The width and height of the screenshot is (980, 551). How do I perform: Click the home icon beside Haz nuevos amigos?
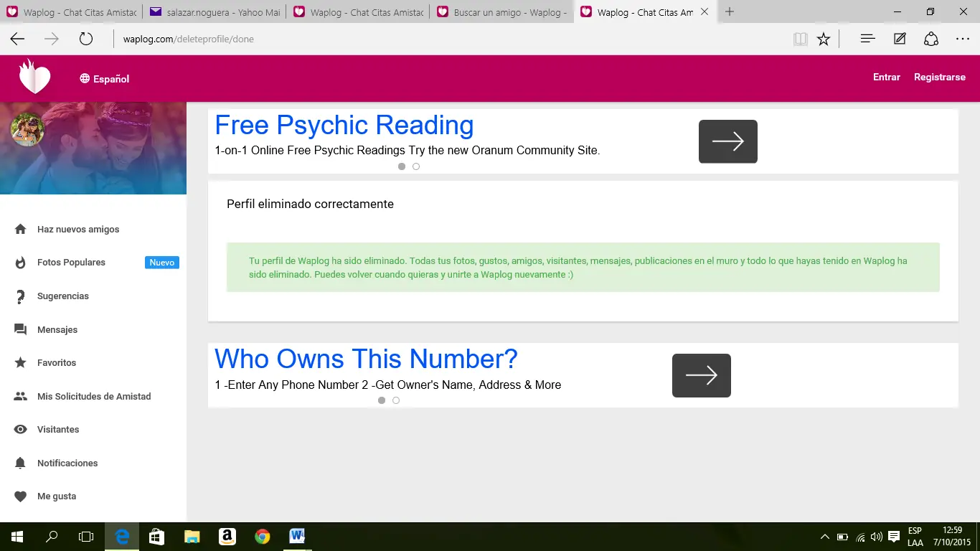tap(21, 230)
